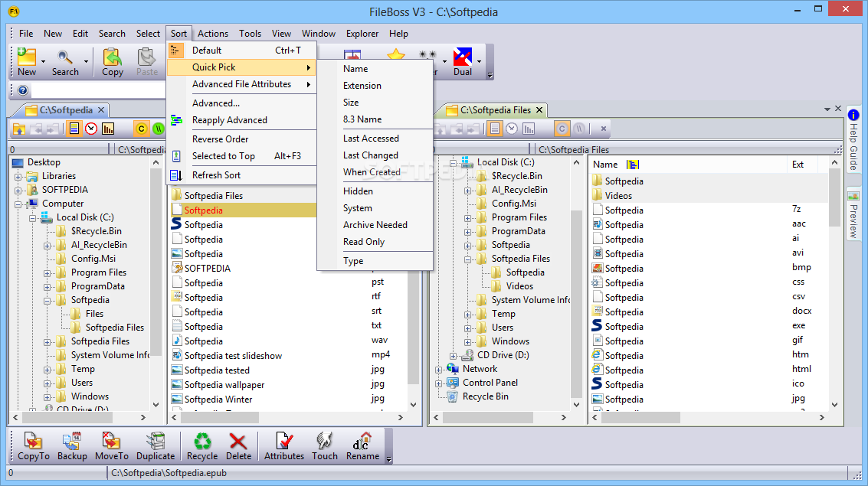Click the bar chart icon in right pane toolbar
Image resolution: width=868 pixels, height=486 pixels.
click(529, 129)
